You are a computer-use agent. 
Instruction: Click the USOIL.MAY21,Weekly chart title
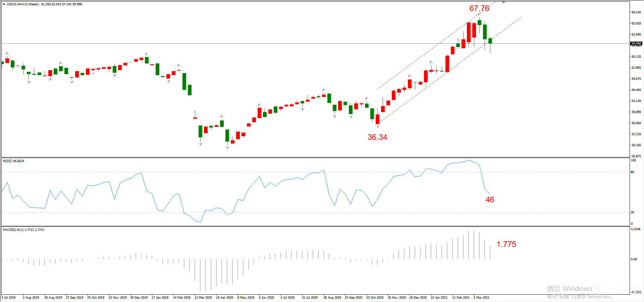[23, 4]
